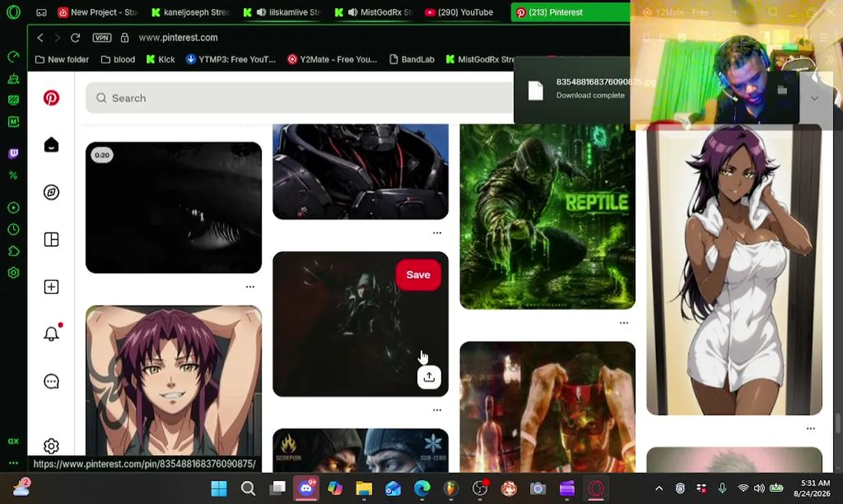This screenshot has height=504, width=843.
Task: Show hidden system tray icons
Action: click(659, 488)
